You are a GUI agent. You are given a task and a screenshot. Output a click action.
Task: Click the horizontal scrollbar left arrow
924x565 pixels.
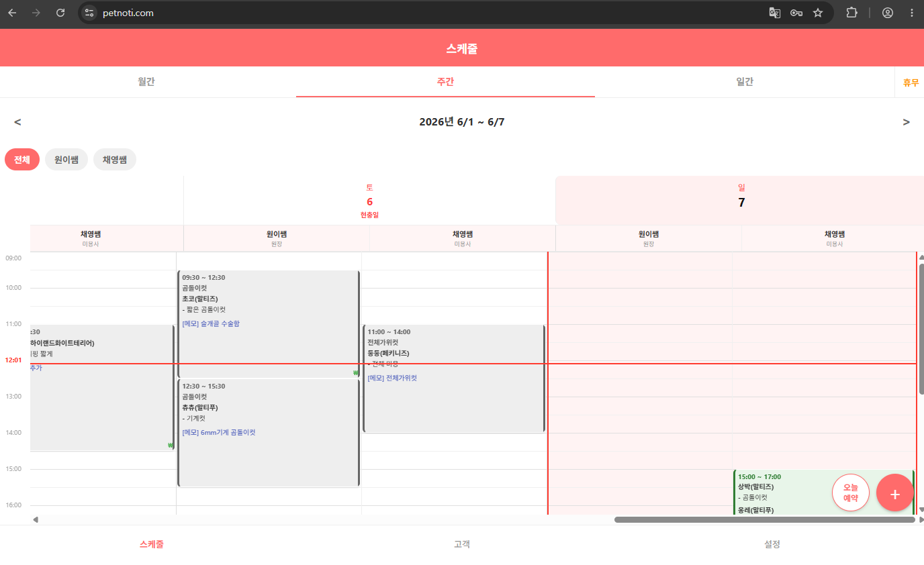(x=36, y=519)
